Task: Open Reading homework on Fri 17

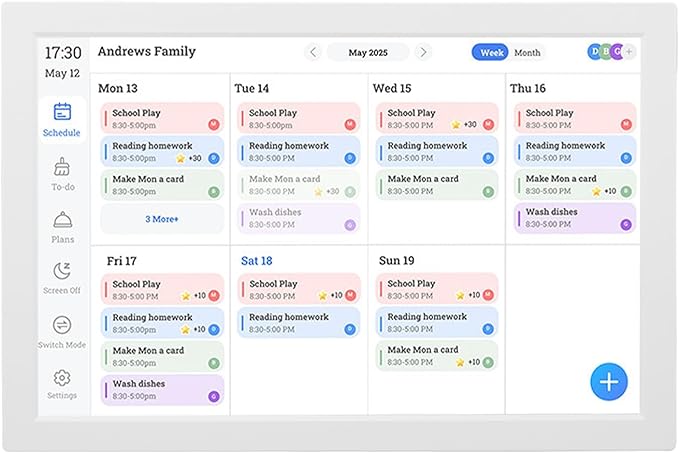Action: [x=162, y=323]
